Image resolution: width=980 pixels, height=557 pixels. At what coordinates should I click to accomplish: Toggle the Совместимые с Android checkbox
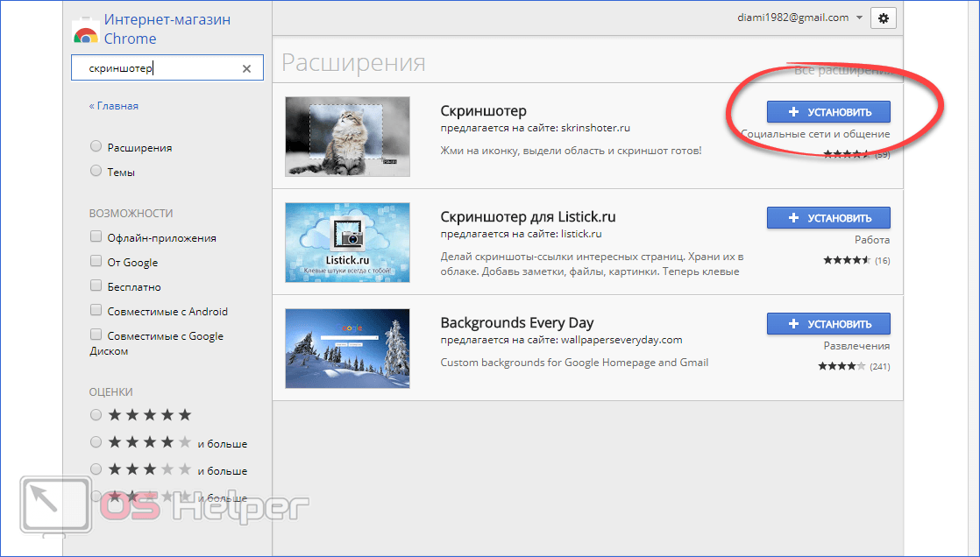pyautogui.click(x=96, y=310)
